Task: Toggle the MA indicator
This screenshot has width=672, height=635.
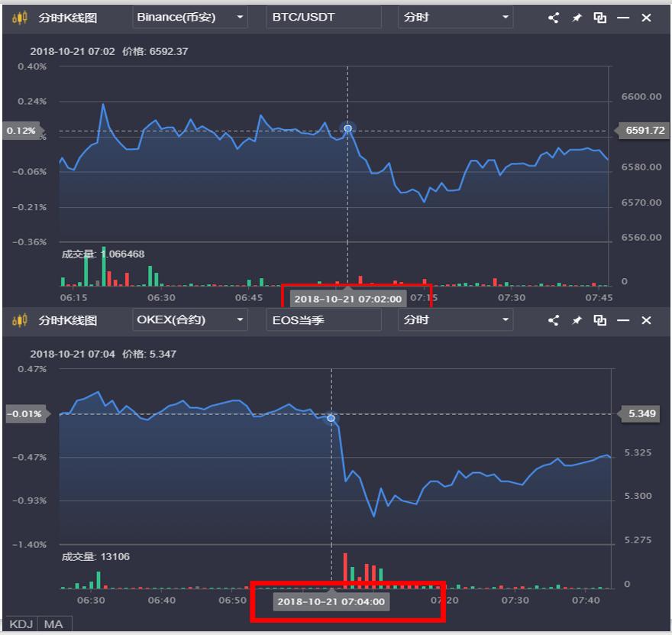Action: (x=52, y=624)
